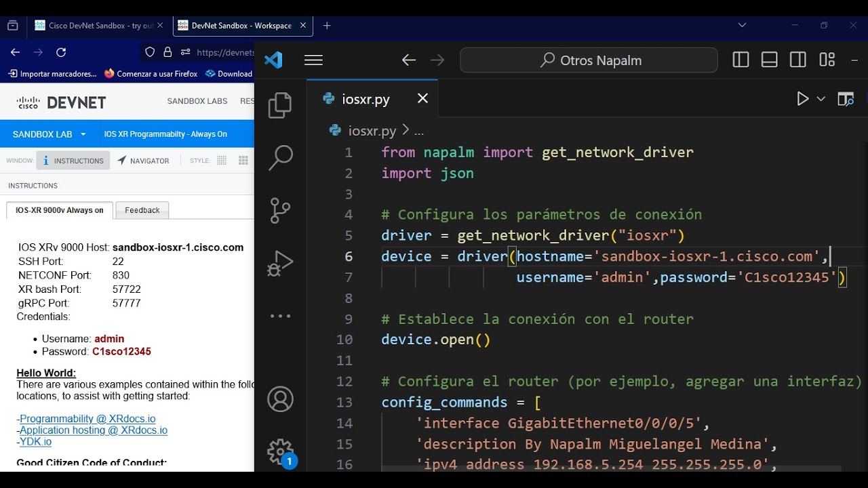868x488 pixels.
Task: Click the site padlock icon in Firefox
Action: coord(168,52)
